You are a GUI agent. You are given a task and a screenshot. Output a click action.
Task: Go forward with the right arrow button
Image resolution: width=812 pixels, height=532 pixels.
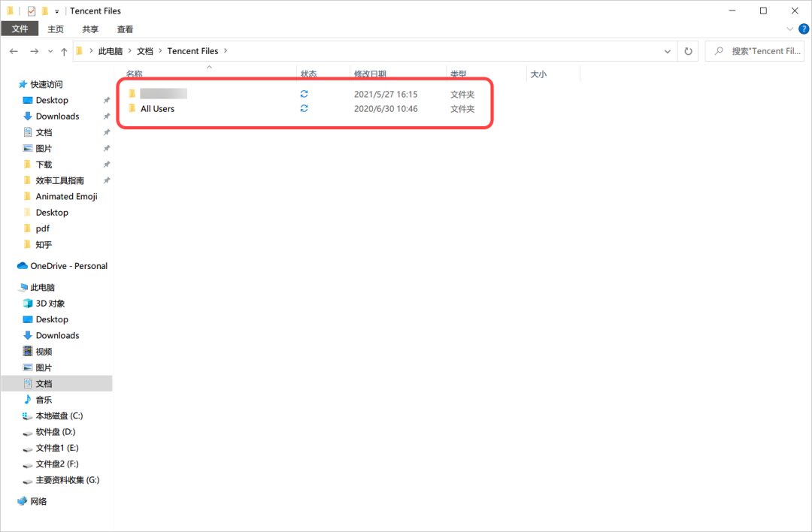[34, 51]
